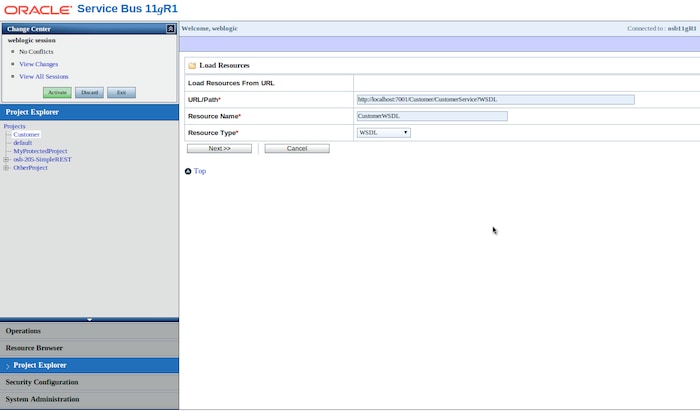Jump to Top link
The height and width of the screenshot is (412, 700).
[x=200, y=171]
